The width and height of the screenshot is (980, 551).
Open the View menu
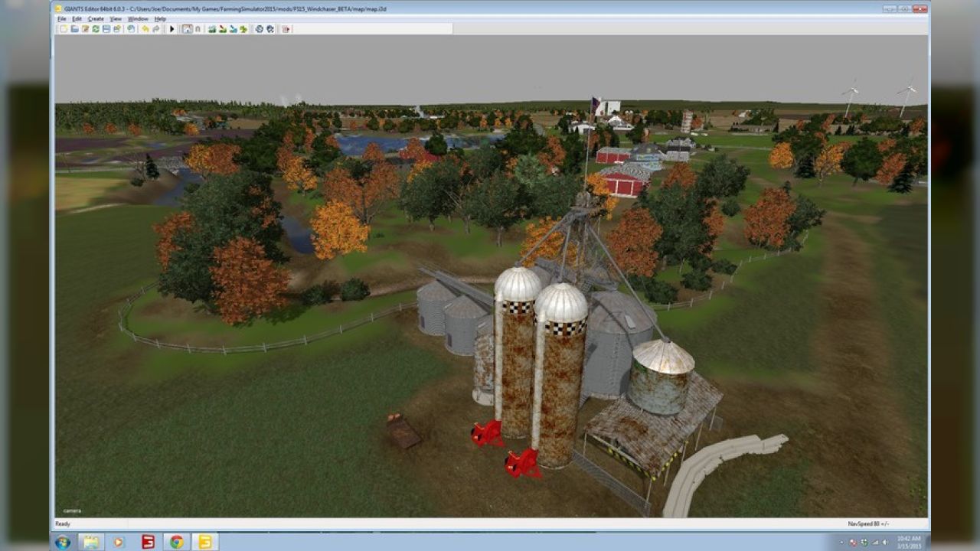coord(116,18)
